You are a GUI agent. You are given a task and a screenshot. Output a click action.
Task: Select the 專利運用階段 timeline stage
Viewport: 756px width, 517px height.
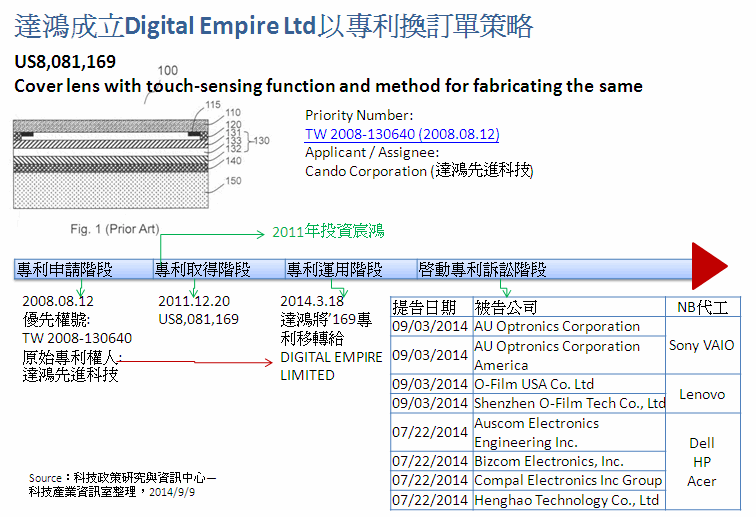coord(351,269)
